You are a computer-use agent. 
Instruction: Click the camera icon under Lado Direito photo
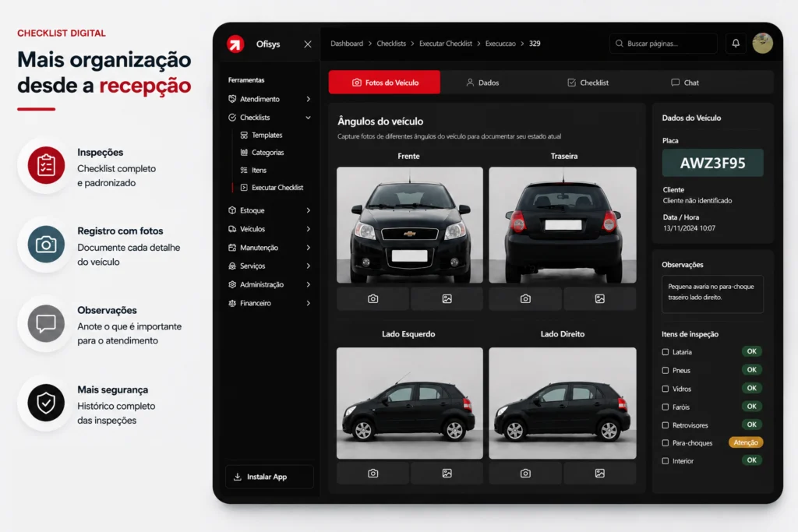point(525,473)
